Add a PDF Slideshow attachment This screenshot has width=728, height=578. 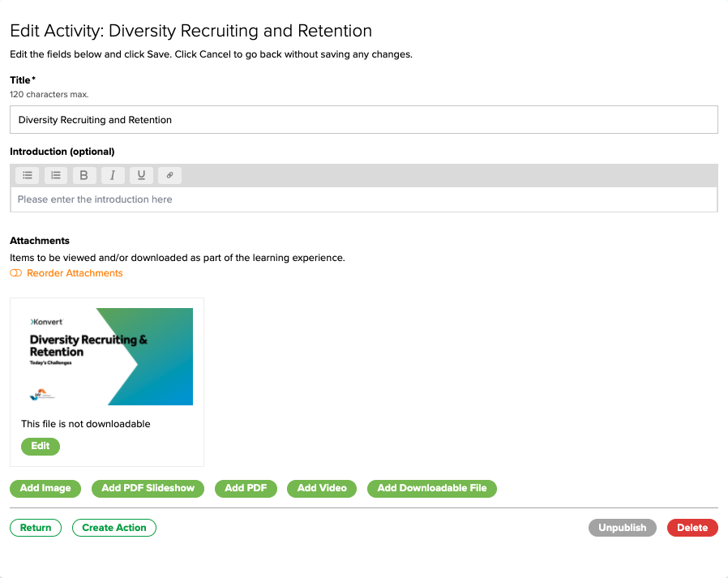coord(148,488)
